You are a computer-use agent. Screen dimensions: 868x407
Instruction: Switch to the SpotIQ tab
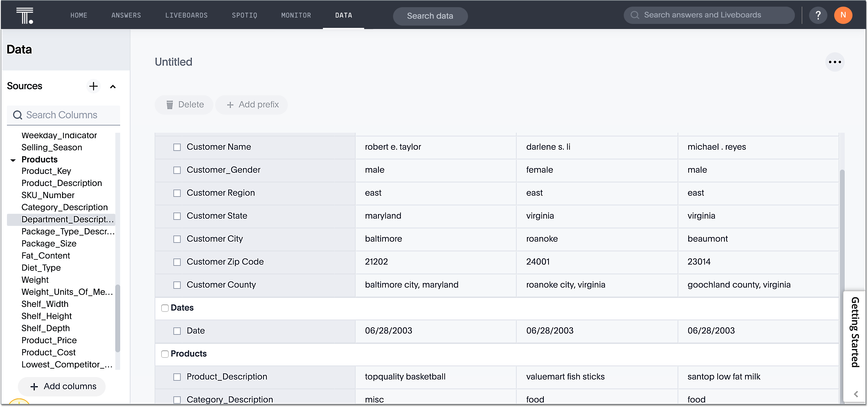click(x=244, y=15)
